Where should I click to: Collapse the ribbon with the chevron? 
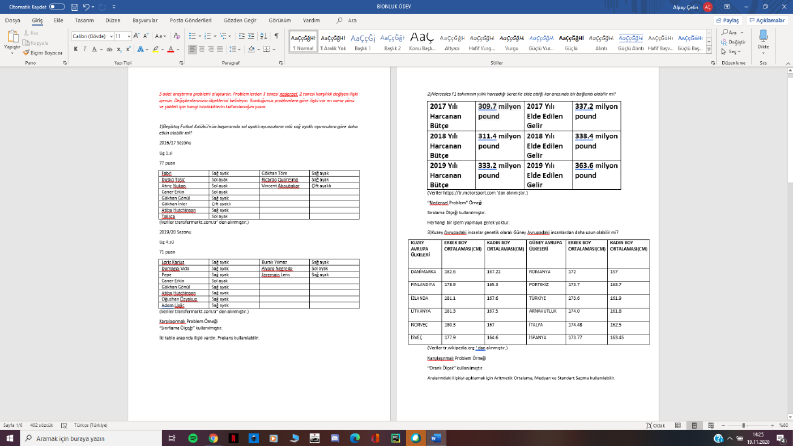click(788, 63)
